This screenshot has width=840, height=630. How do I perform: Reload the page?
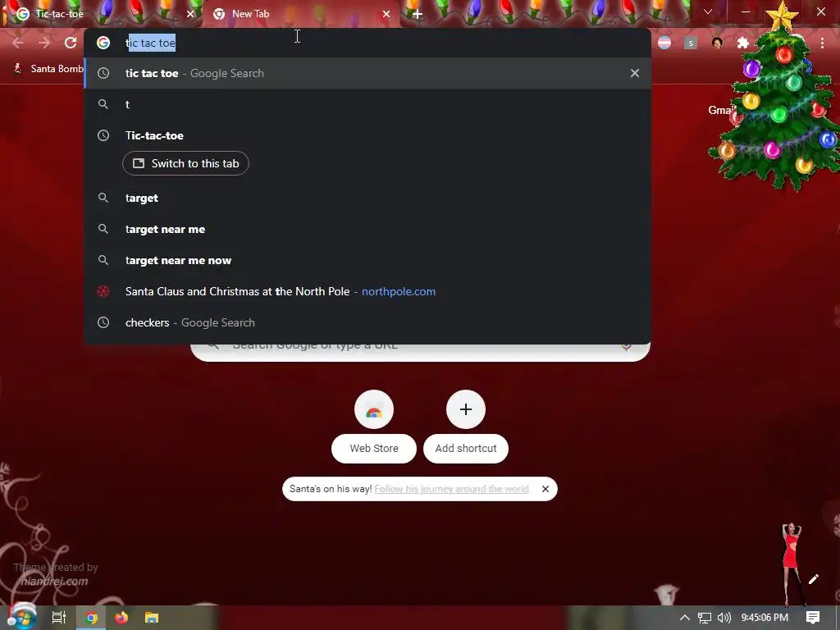(x=71, y=43)
